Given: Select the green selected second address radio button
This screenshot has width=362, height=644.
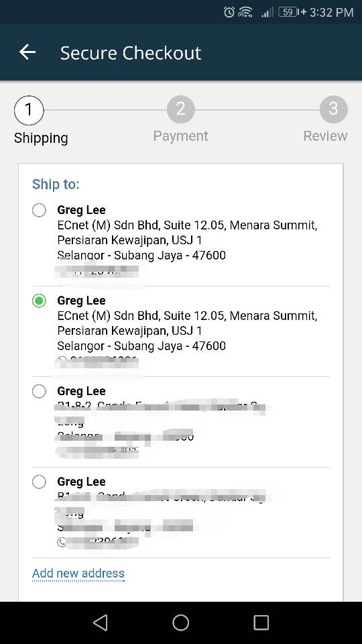Looking at the screenshot, I should click(x=39, y=301).
